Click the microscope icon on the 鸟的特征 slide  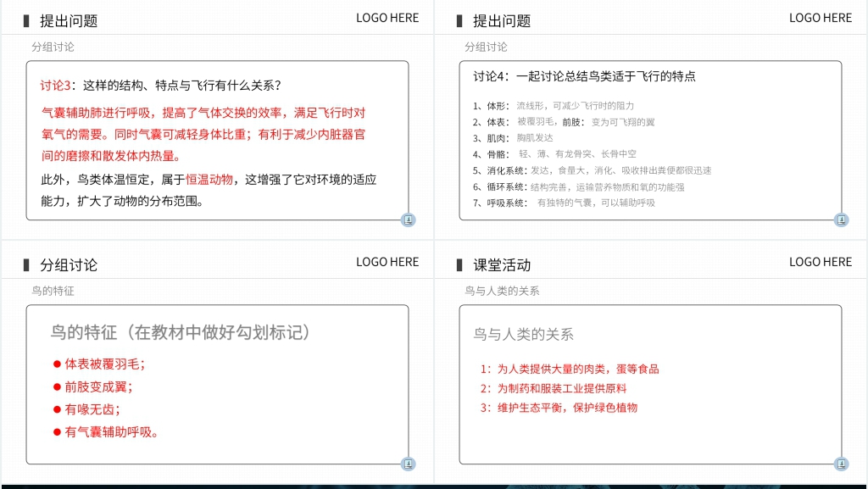pos(408,464)
